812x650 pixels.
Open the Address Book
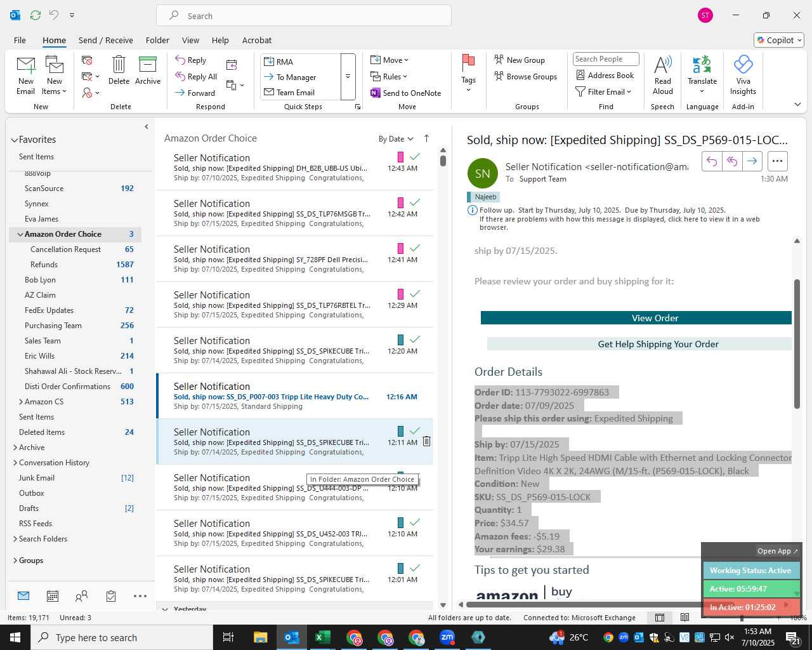605,75
